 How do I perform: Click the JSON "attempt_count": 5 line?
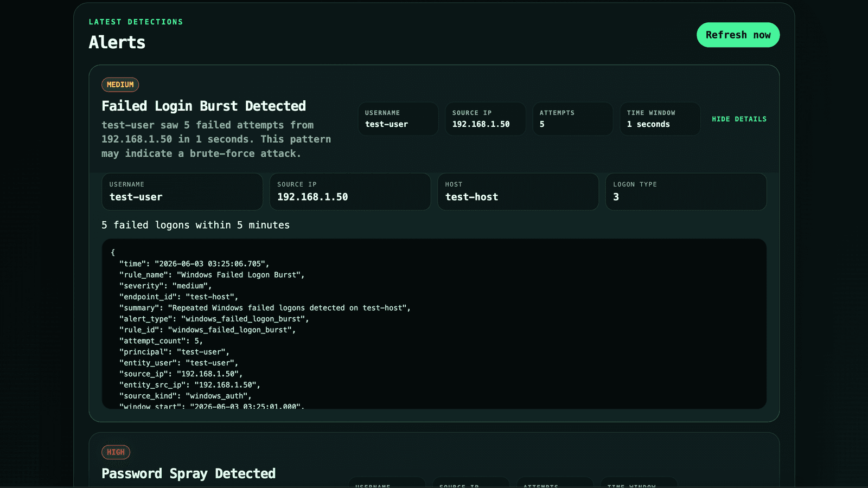pyautogui.click(x=161, y=341)
